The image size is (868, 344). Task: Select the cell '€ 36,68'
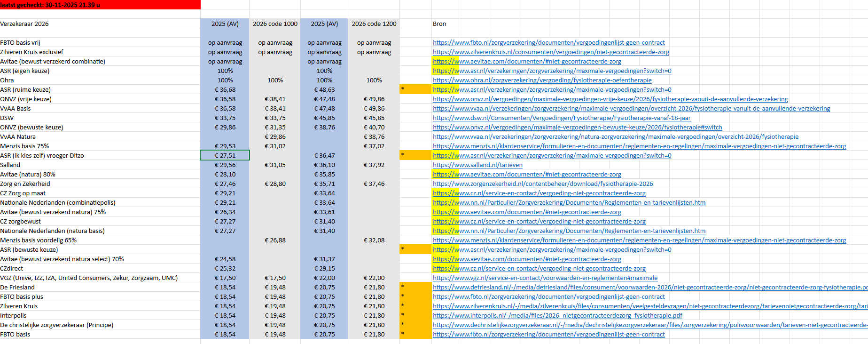[x=225, y=90]
